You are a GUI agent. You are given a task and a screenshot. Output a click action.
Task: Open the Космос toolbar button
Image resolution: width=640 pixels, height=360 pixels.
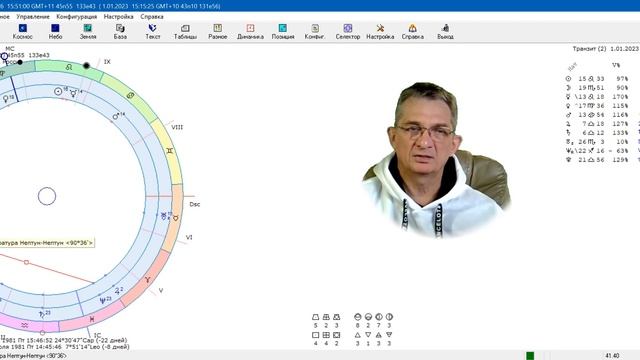point(22,32)
